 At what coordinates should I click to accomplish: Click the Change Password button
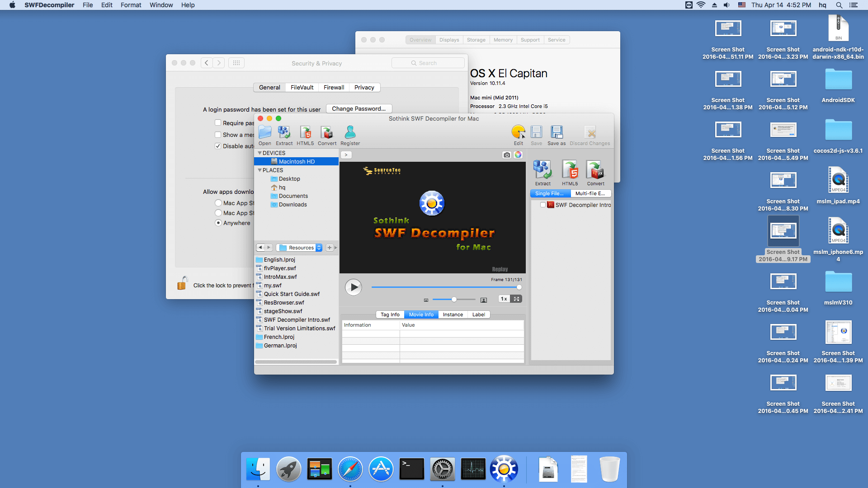coord(359,109)
